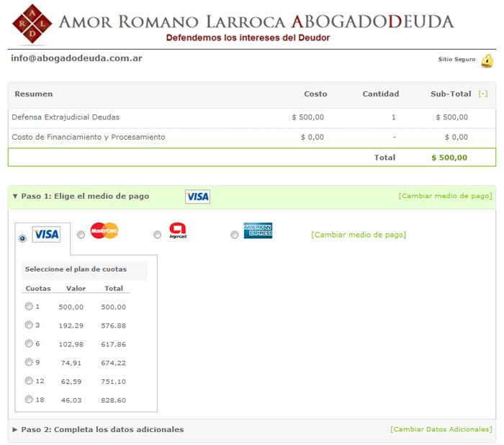Choose the 1 cuota payment plan
504x445 pixels.
click(x=29, y=306)
